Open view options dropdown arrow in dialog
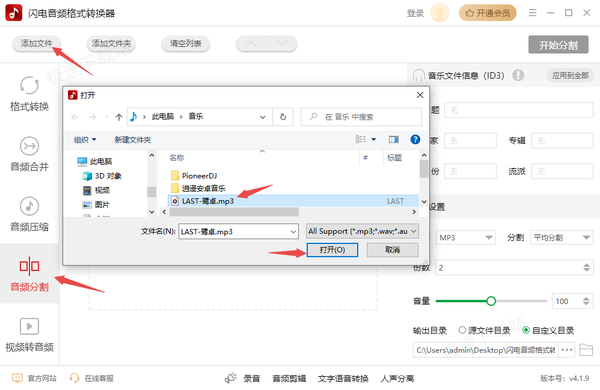This screenshot has height=390, width=600. pos(373,139)
